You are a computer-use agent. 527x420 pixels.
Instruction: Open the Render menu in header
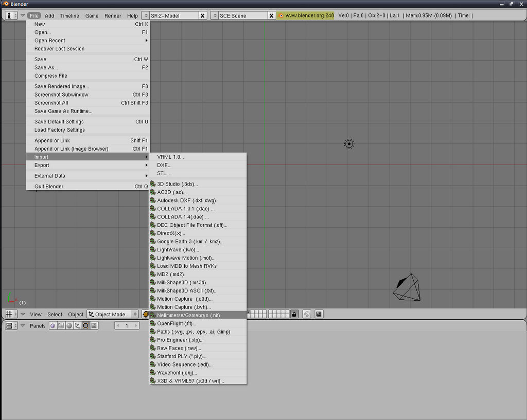(113, 15)
